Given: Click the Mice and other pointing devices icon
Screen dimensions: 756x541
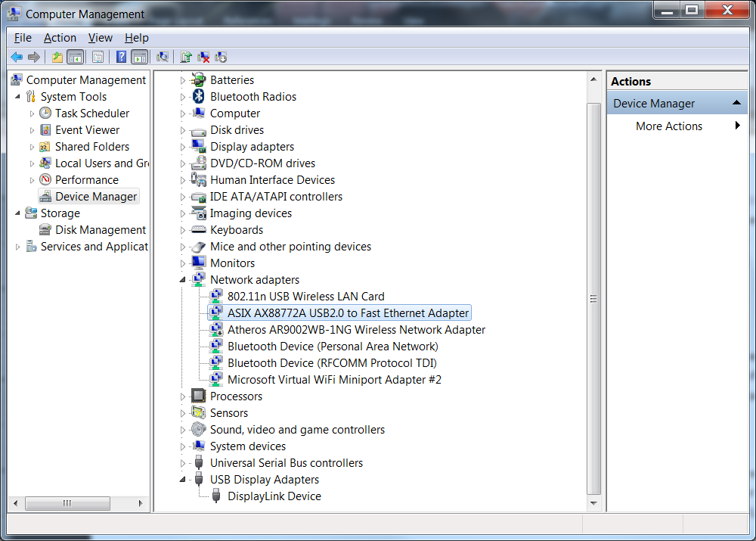Looking at the screenshot, I should (198, 247).
